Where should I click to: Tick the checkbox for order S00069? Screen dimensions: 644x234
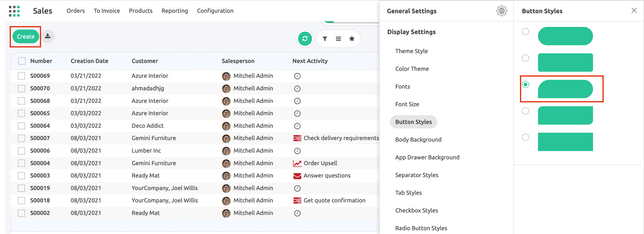(21, 76)
